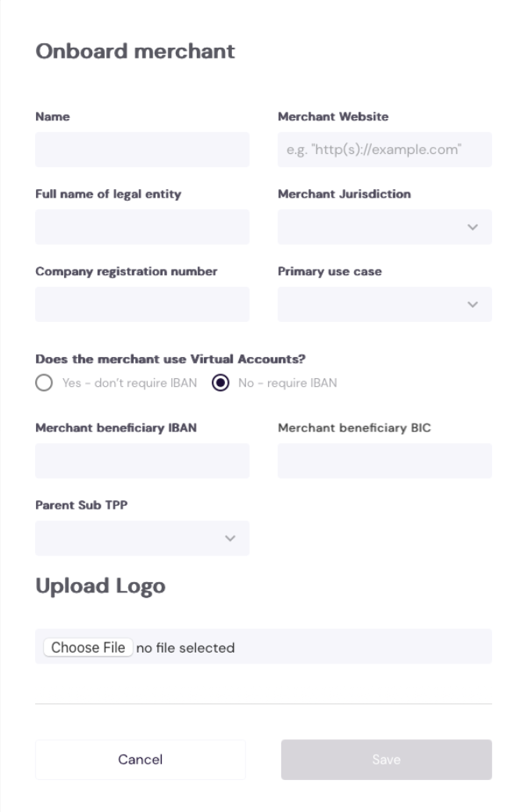Screen dimensions: 525x812
Task: Open the Parent Sub TPP dropdown
Action: coord(133,538)
